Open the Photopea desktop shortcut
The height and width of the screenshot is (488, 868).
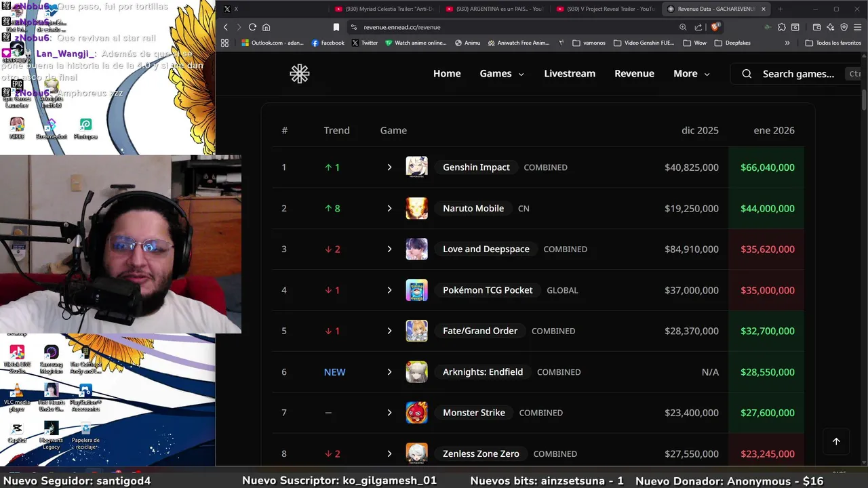pyautogui.click(x=85, y=128)
